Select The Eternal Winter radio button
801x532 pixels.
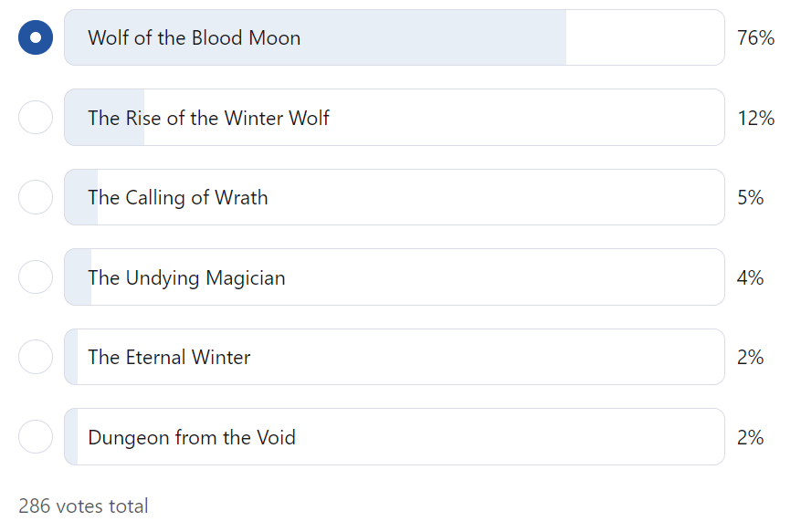(x=35, y=357)
